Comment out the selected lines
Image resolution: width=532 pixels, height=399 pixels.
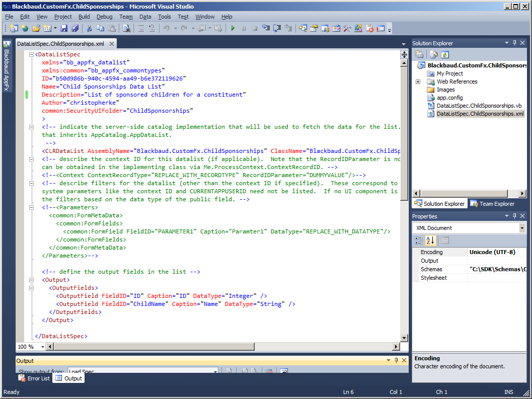click(x=141, y=28)
